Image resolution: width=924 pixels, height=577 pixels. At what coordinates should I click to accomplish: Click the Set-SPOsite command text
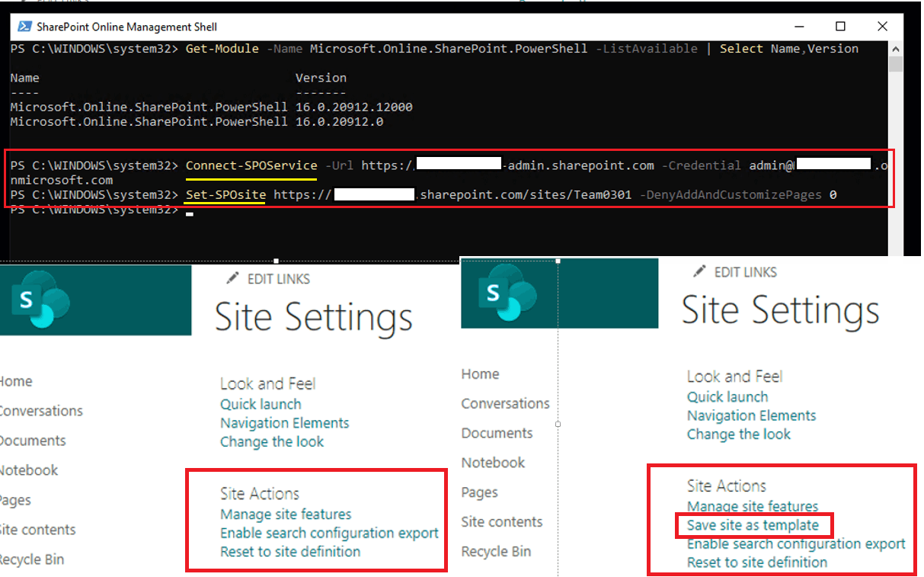tap(225, 195)
